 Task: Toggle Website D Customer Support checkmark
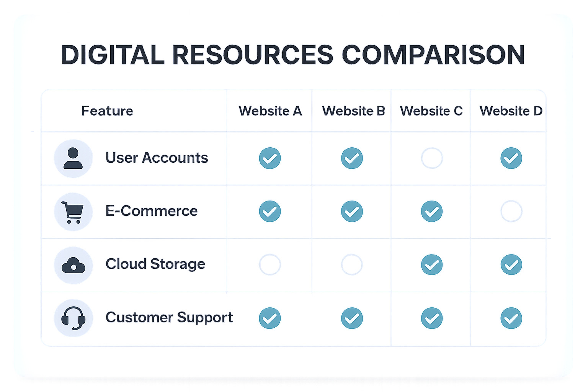coord(511,318)
